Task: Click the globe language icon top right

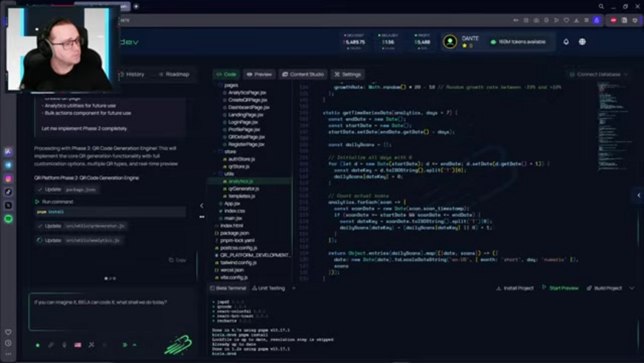Action: [582, 42]
